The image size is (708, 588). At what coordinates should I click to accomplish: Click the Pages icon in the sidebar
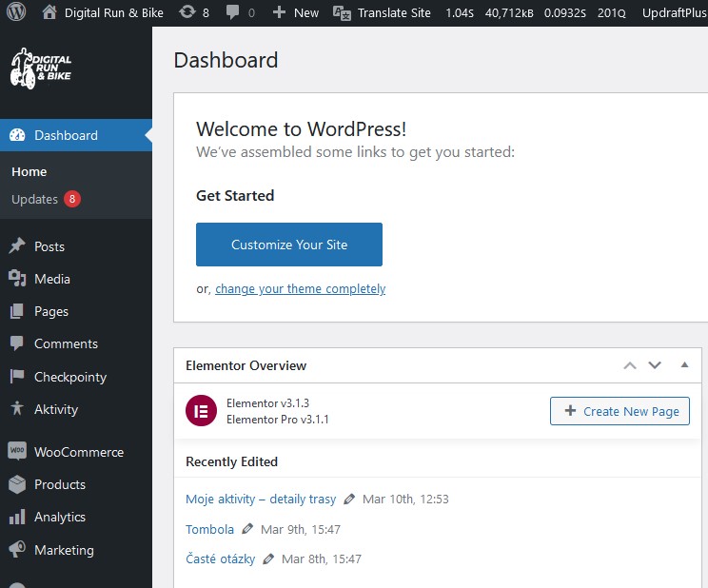(x=17, y=311)
